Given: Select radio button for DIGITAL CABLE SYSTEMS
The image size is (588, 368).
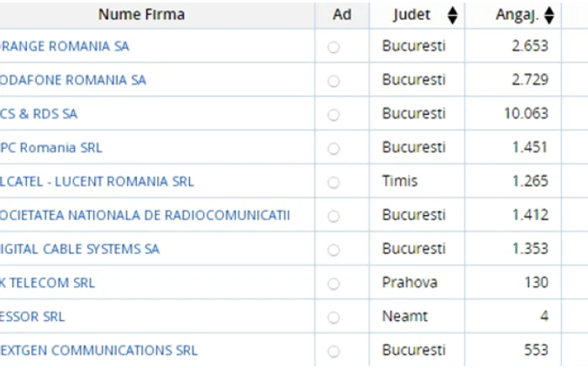Looking at the screenshot, I should (333, 250).
